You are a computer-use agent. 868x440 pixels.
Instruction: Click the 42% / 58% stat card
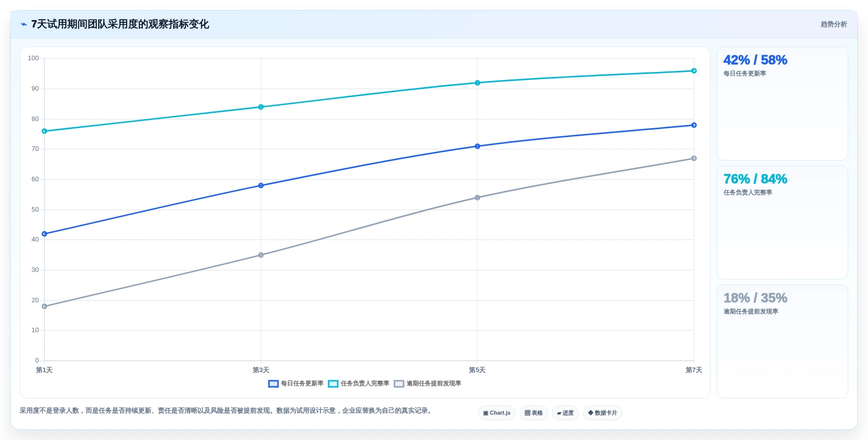click(782, 104)
